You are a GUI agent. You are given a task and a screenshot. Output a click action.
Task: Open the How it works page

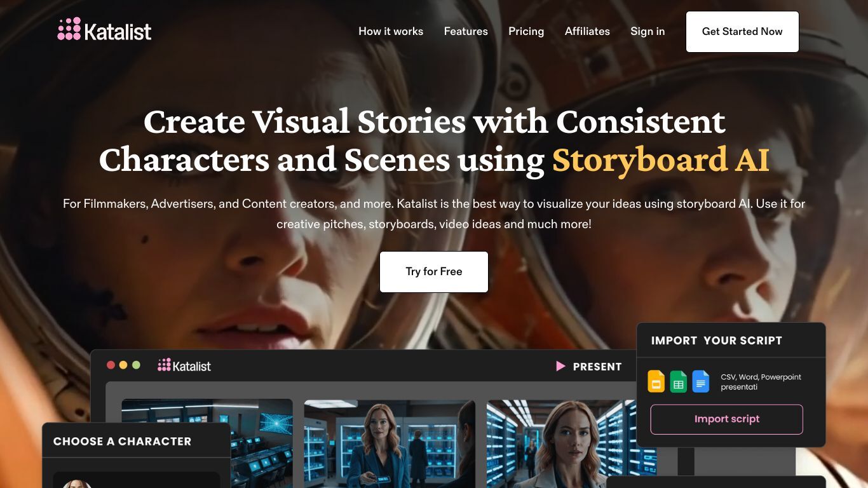(x=391, y=31)
